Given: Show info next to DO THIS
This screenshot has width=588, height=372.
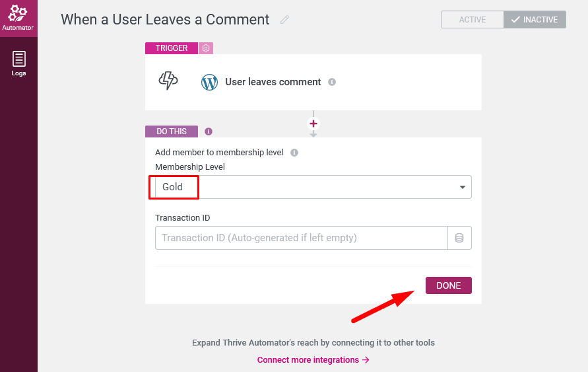Looking at the screenshot, I should [209, 131].
